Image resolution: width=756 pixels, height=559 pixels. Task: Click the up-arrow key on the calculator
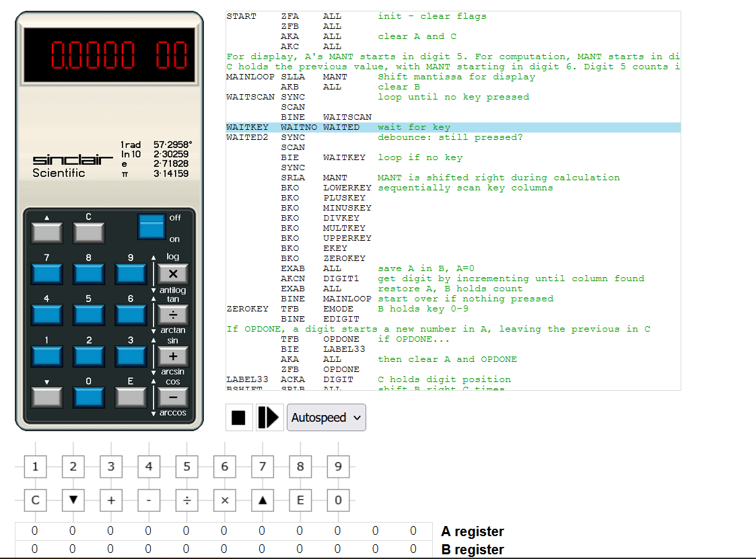point(46,233)
